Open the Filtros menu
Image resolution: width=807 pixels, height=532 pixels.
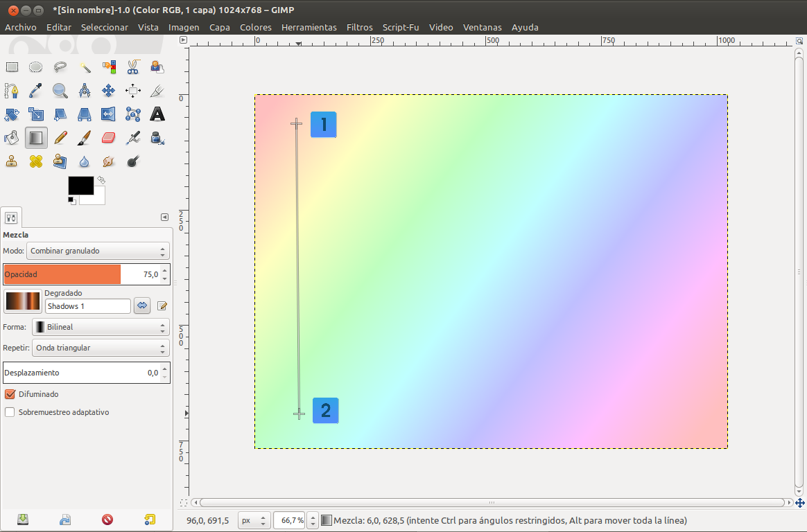359,27
